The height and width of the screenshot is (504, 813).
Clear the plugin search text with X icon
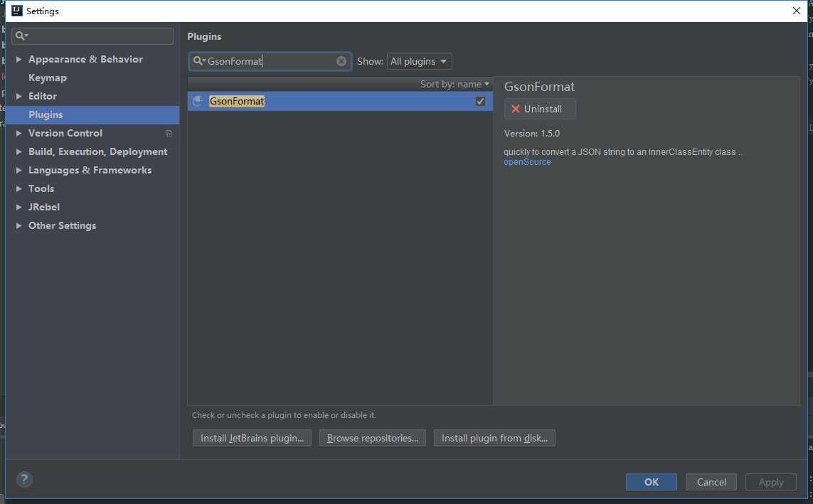click(x=341, y=61)
